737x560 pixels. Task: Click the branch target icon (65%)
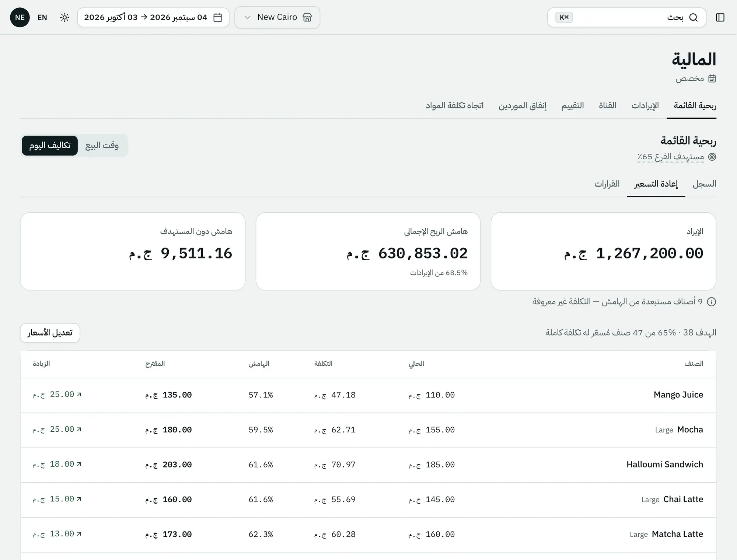[x=712, y=157]
